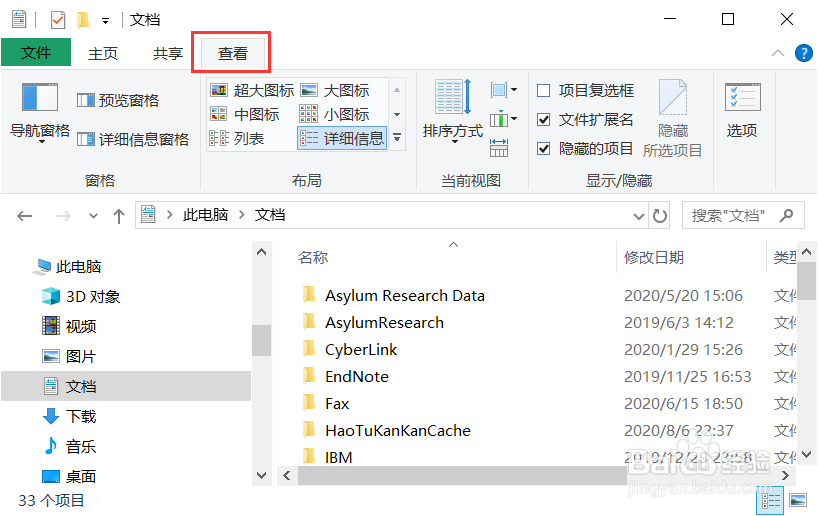
Task: Choose Extra large icons (超大图标) layout
Action: (x=252, y=90)
